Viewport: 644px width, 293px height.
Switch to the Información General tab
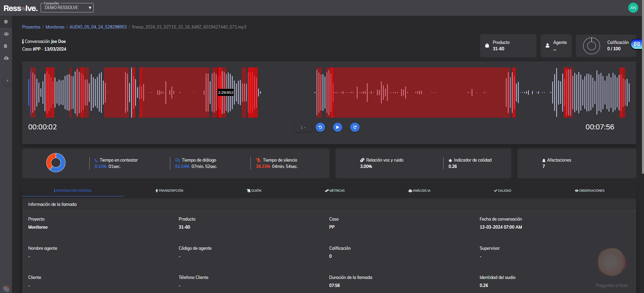(73, 191)
